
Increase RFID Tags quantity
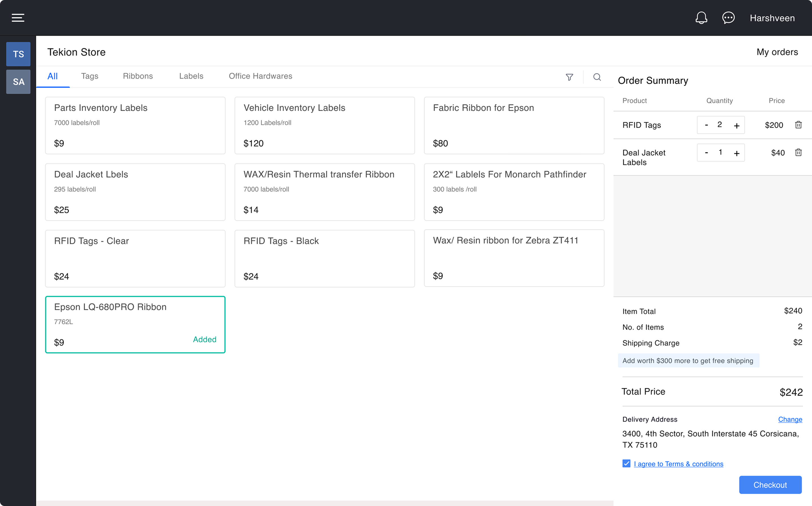click(x=736, y=125)
